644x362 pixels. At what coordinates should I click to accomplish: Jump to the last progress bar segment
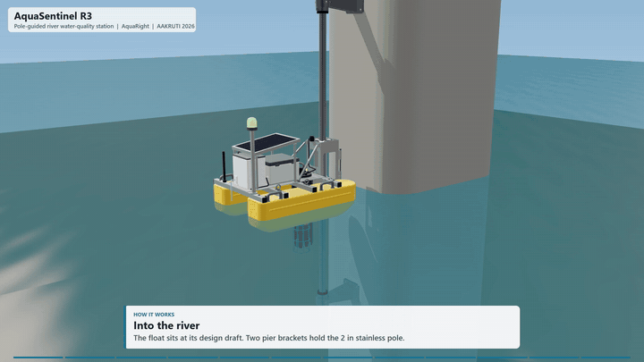pyautogui.click(x=606, y=358)
